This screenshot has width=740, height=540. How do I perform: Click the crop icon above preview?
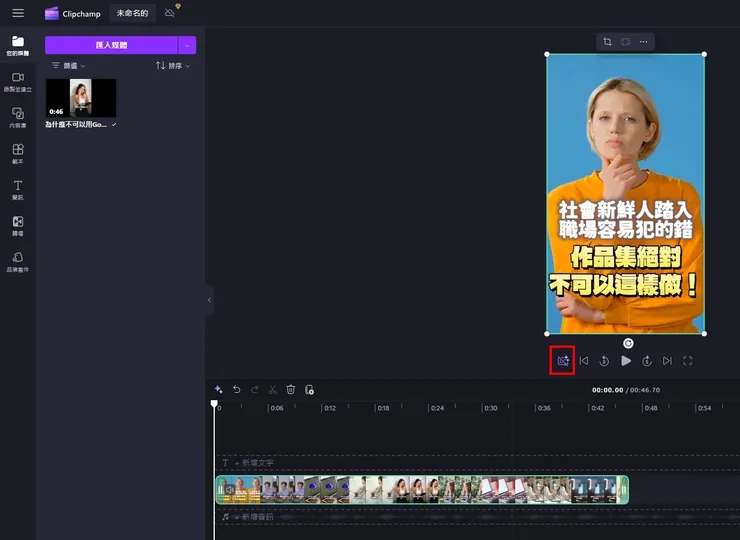tap(607, 42)
